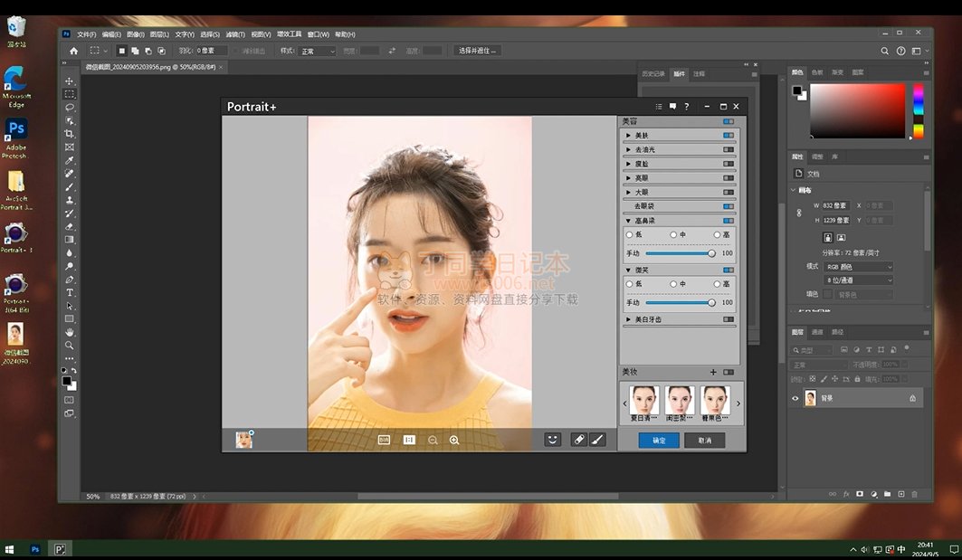Click the 确定 button
Image resolution: width=962 pixels, height=560 pixels.
(x=659, y=441)
